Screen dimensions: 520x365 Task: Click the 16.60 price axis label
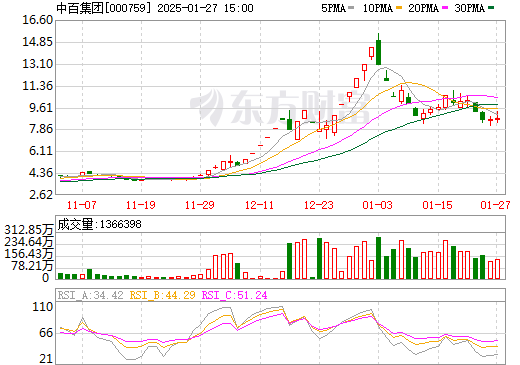(x=38, y=20)
